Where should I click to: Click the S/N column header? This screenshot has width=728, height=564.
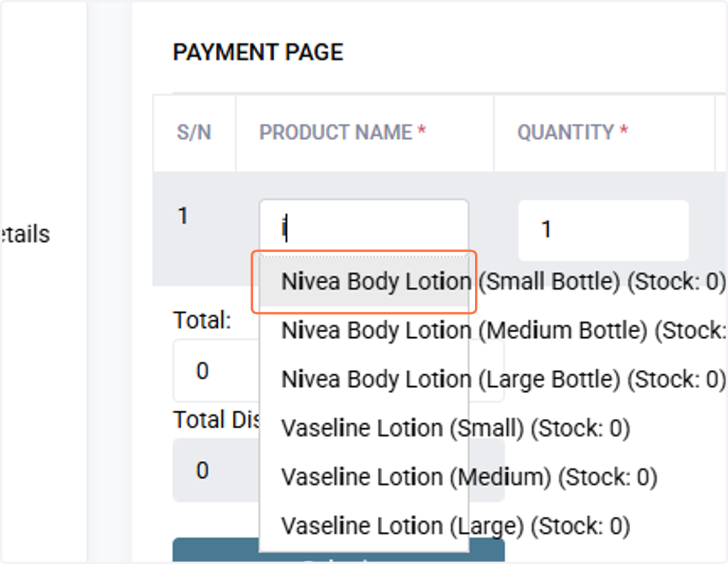194,133
